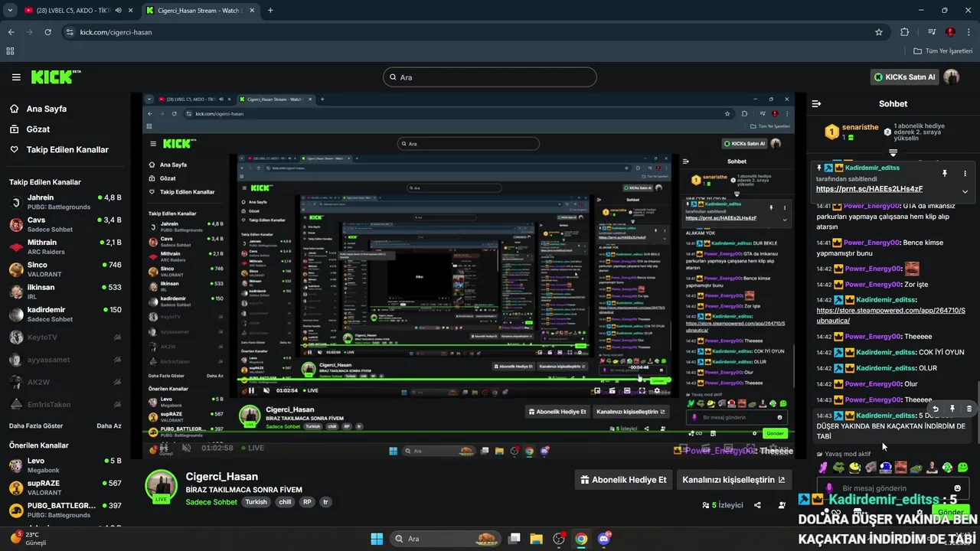Click senaristhe in gift leaderboard
Viewport: 980px width, 551px height.
[x=861, y=127]
